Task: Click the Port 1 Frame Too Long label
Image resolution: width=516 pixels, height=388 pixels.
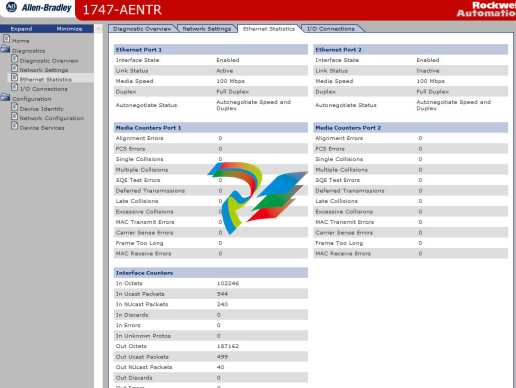Action: (139, 243)
